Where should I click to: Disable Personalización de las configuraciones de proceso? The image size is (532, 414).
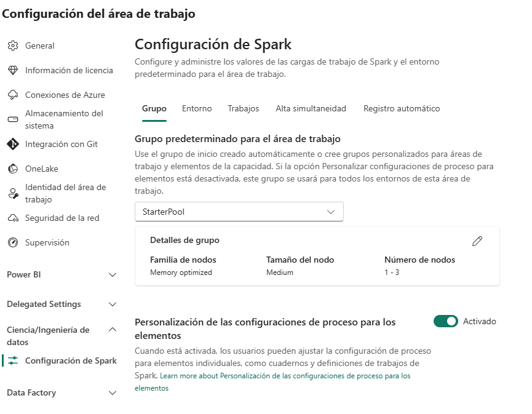point(445,321)
